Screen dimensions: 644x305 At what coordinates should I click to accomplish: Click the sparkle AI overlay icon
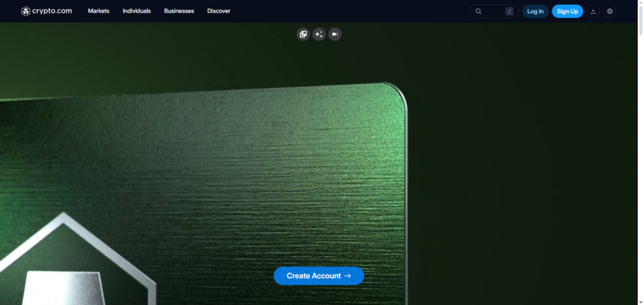click(319, 34)
